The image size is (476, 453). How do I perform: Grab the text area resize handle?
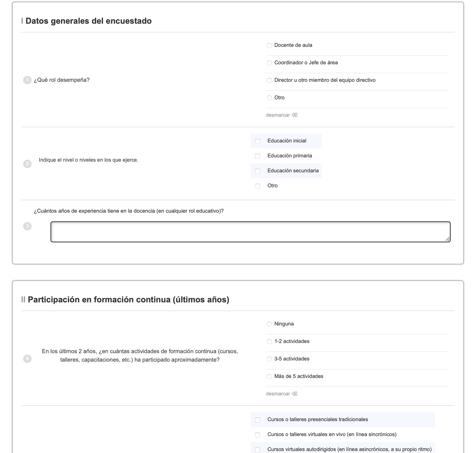(447, 239)
